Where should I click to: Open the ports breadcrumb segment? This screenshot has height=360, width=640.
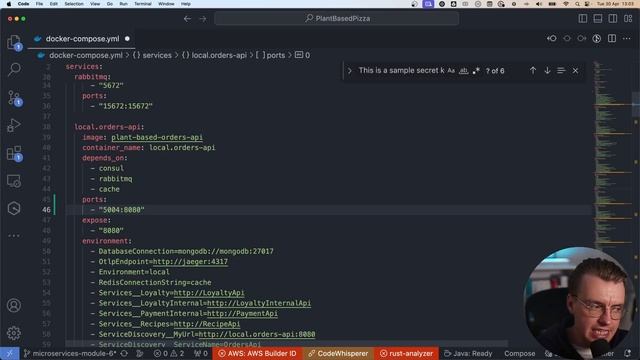[x=271, y=55]
